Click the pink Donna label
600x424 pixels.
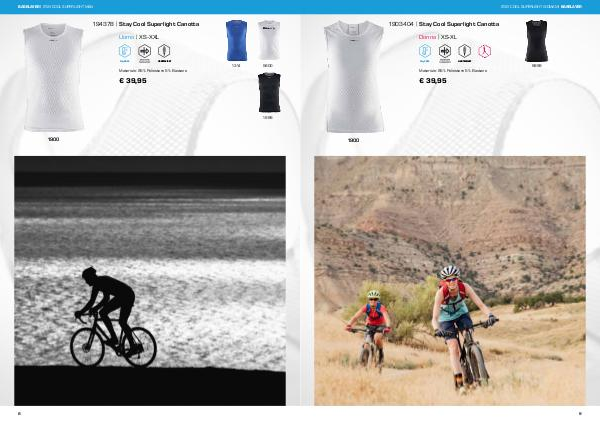pyautogui.click(x=427, y=37)
